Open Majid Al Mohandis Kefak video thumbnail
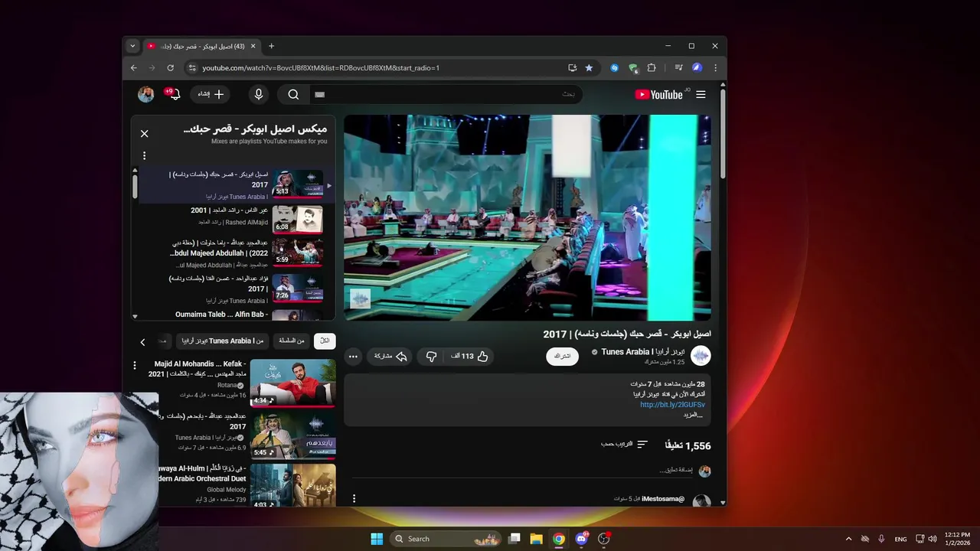The width and height of the screenshot is (980, 551). (x=292, y=383)
